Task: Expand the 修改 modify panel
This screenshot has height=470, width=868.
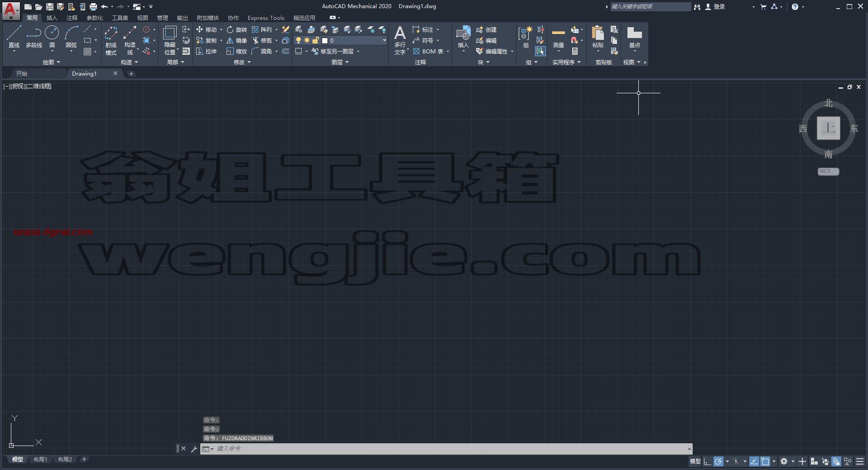Action: 242,62
